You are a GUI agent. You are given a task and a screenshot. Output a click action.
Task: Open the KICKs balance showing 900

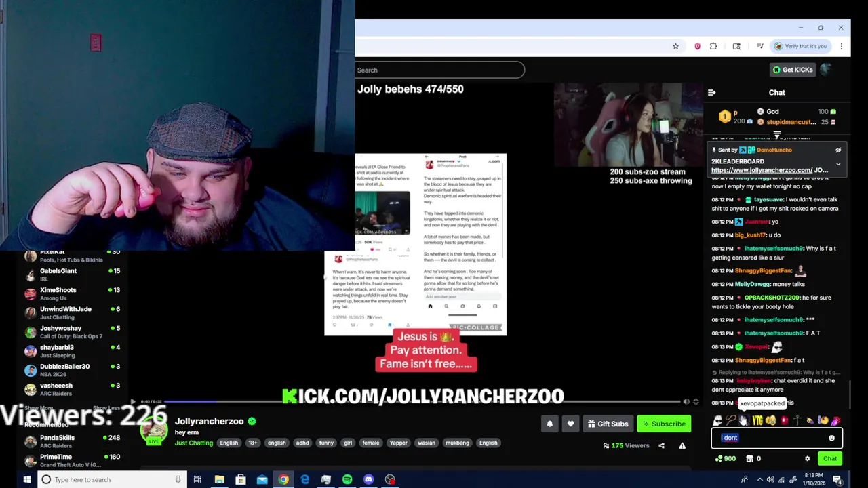[725, 459]
